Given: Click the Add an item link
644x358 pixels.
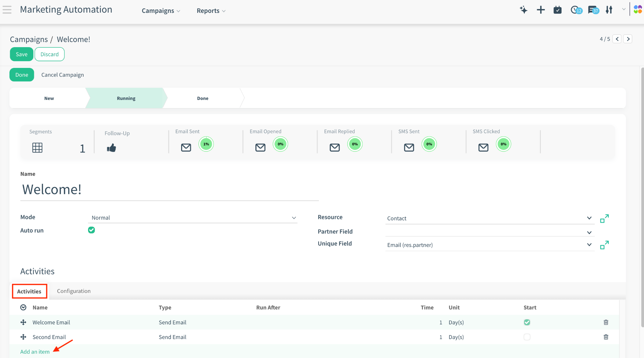Looking at the screenshot, I should coord(35,351).
